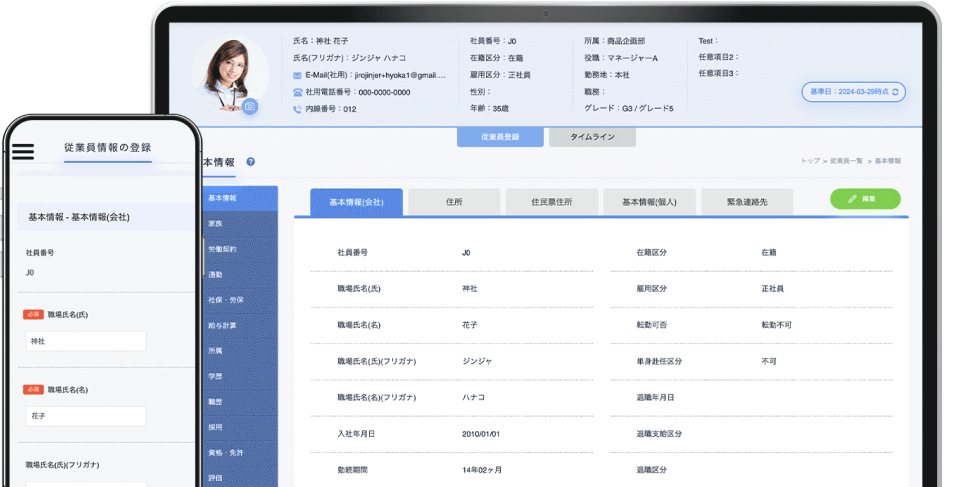953x487 pixels.
Task: Select 家族 in the left sidebar
Action: [216, 223]
